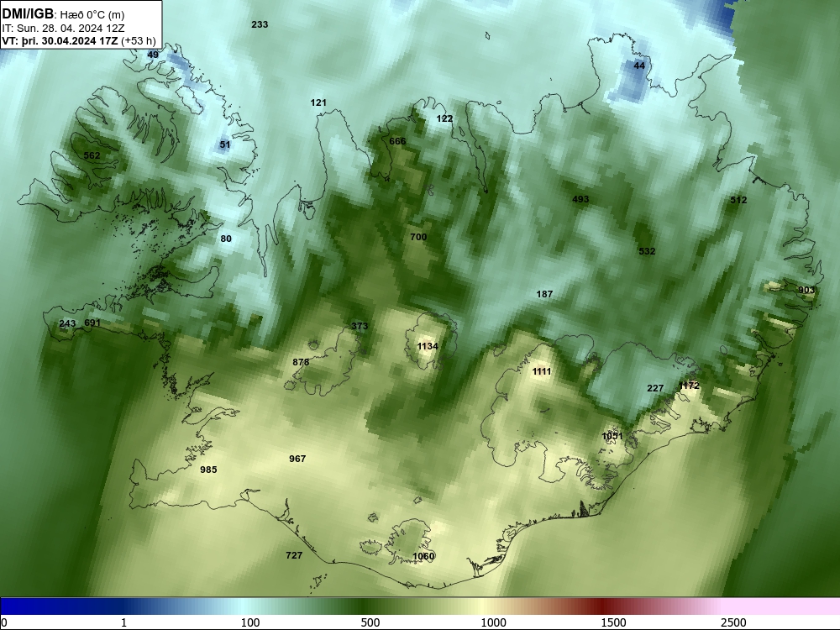Click the 233 value at the top

coord(260,24)
